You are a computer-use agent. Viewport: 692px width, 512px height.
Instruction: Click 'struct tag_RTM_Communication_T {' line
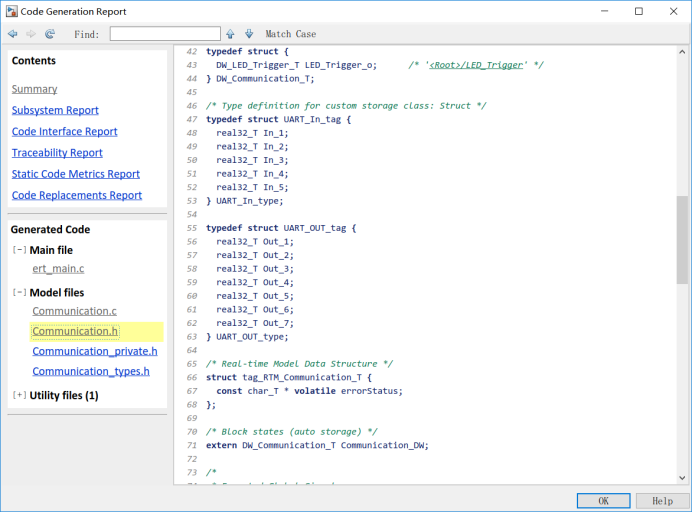coord(289,377)
